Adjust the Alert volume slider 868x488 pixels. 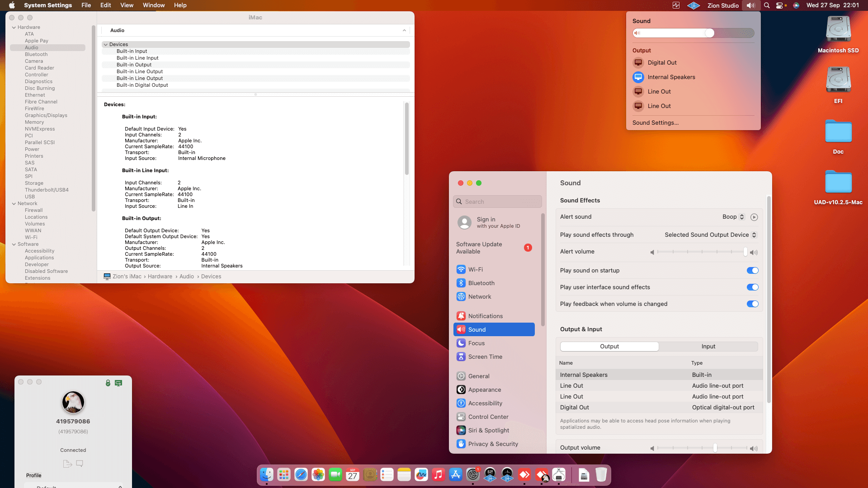point(702,252)
